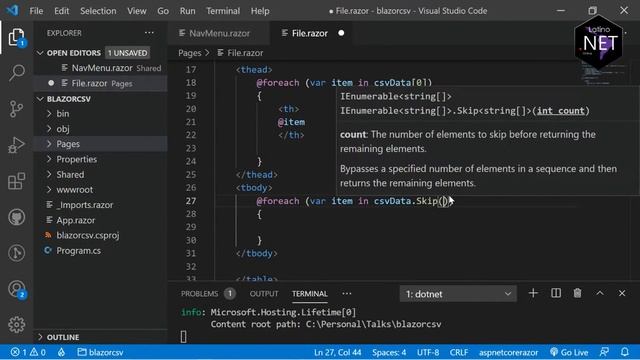Select the File.razor editor tab
Viewport: 640px width, 360px height.
point(310,33)
